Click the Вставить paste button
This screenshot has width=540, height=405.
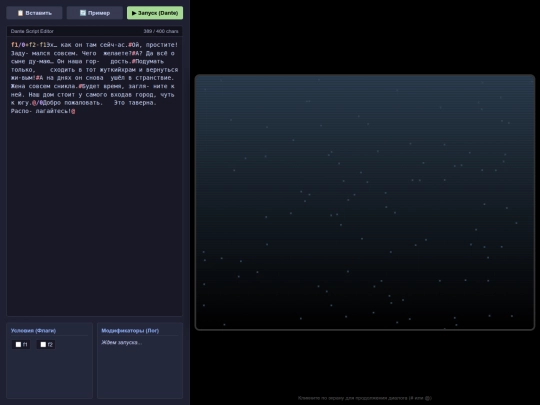coord(34,13)
